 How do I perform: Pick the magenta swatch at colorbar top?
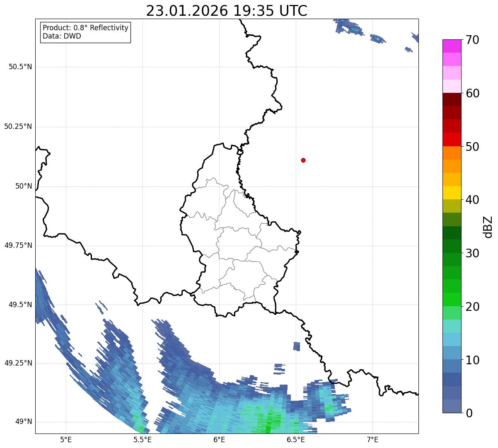point(452,46)
